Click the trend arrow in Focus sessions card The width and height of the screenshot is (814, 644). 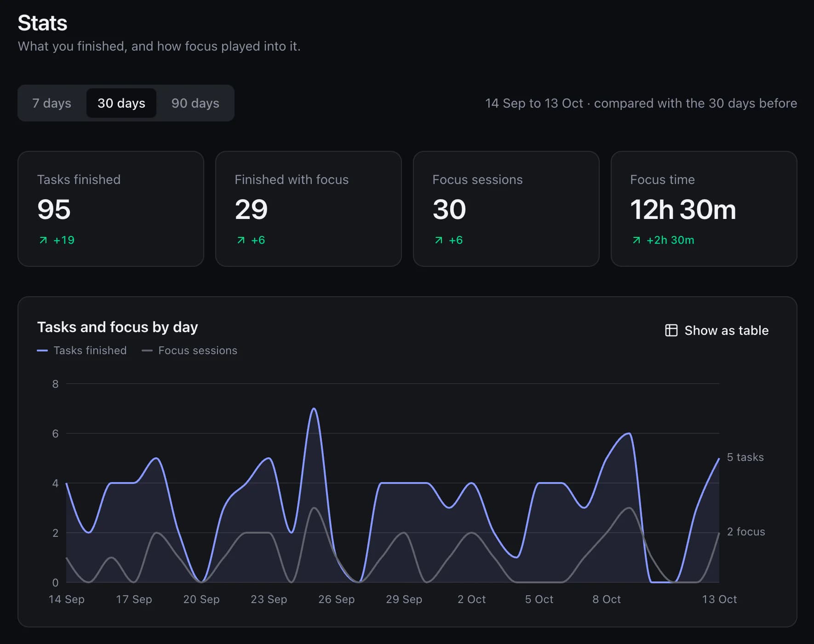439,240
